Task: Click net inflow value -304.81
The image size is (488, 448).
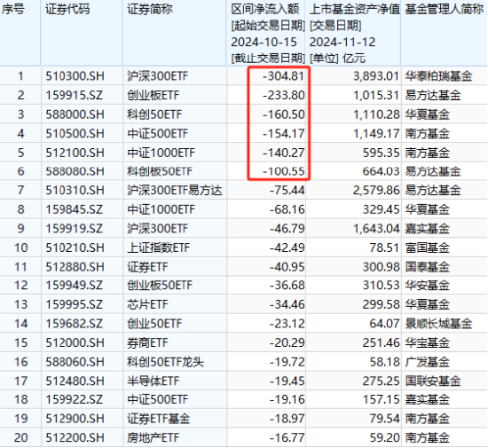Action: 283,76
